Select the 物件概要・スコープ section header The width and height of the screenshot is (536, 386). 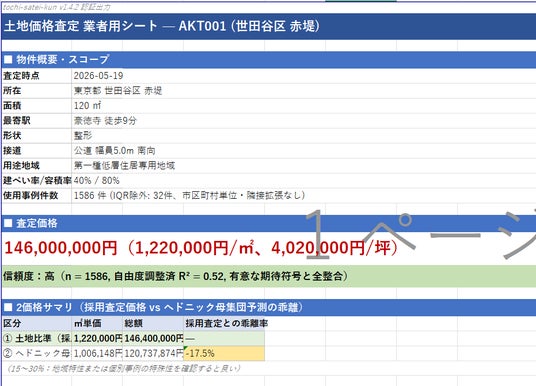pos(269,59)
